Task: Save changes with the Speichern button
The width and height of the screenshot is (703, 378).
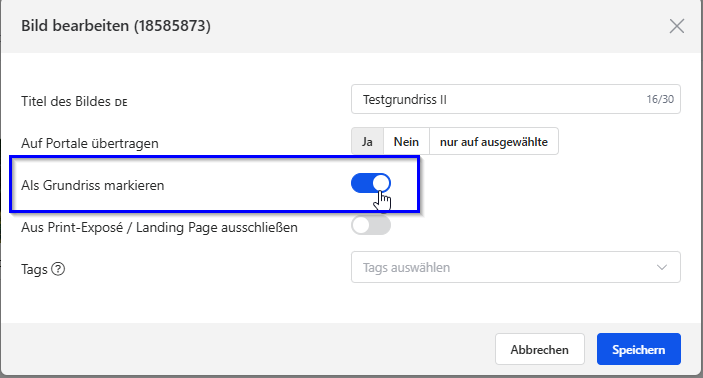Action: point(638,349)
